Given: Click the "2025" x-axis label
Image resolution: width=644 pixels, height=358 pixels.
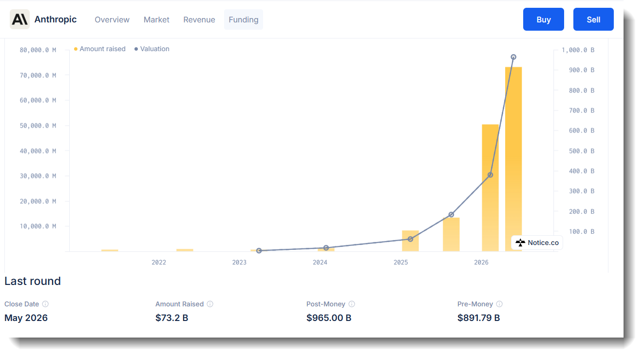Looking at the screenshot, I should 400,263.
